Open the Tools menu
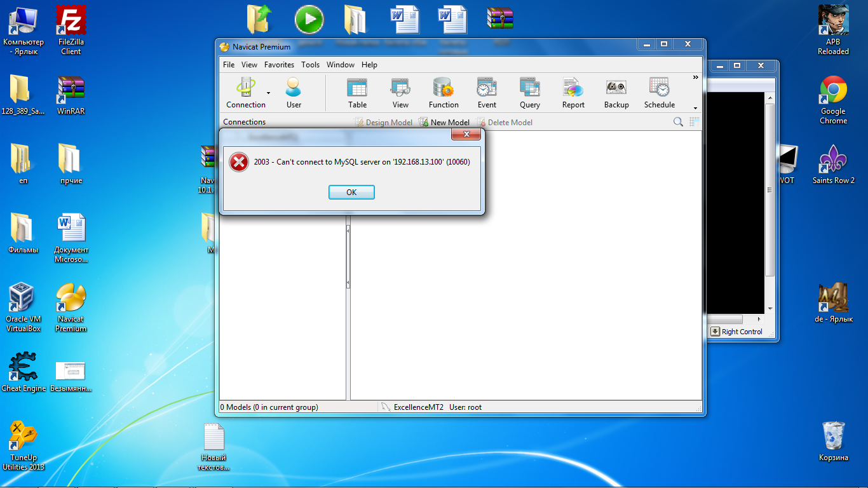This screenshot has height=488, width=868. pos(310,65)
